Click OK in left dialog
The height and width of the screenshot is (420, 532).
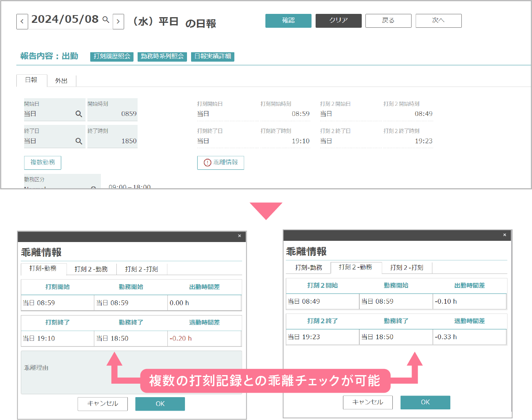point(160,404)
